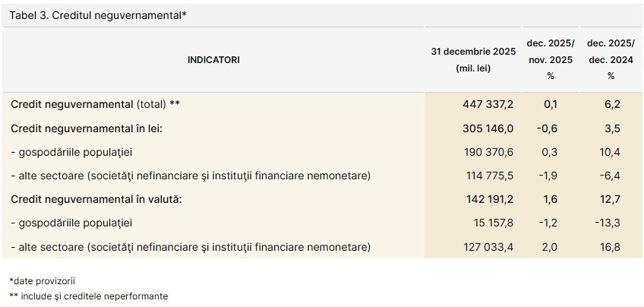This screenshot has height=307, width=644.
Task: Click the annual change value 16,8
Action: click(x=611, y=246)
